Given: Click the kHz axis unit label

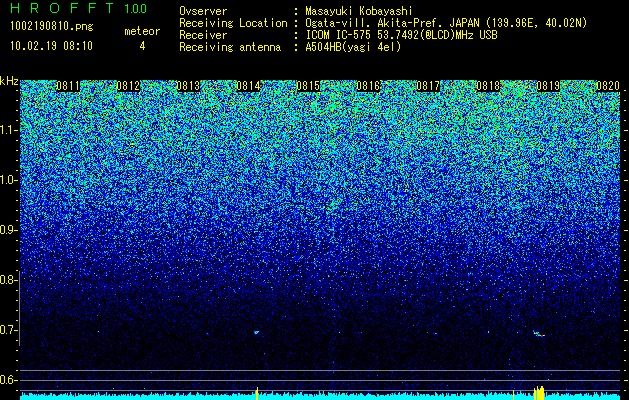Looking at the screenshot, I should tap(9, 81).
